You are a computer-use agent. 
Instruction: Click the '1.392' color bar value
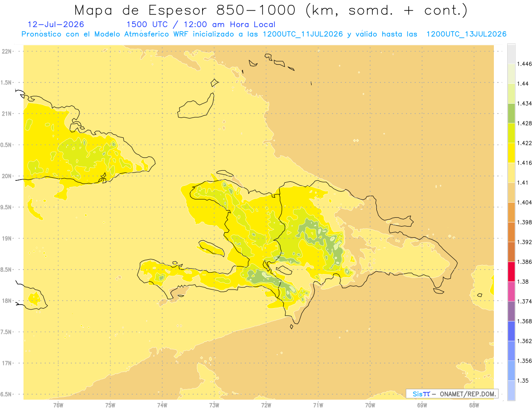(524, 242)
